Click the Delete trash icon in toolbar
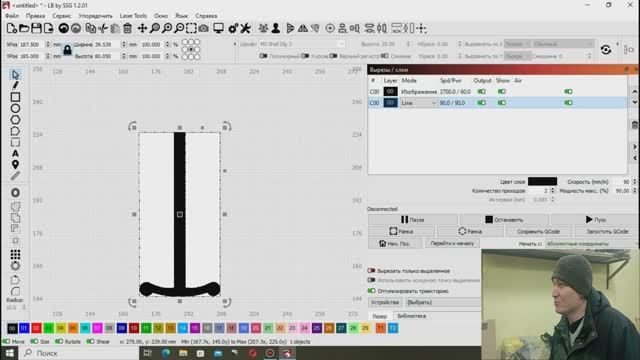640x360 pixels. point(127,28)
